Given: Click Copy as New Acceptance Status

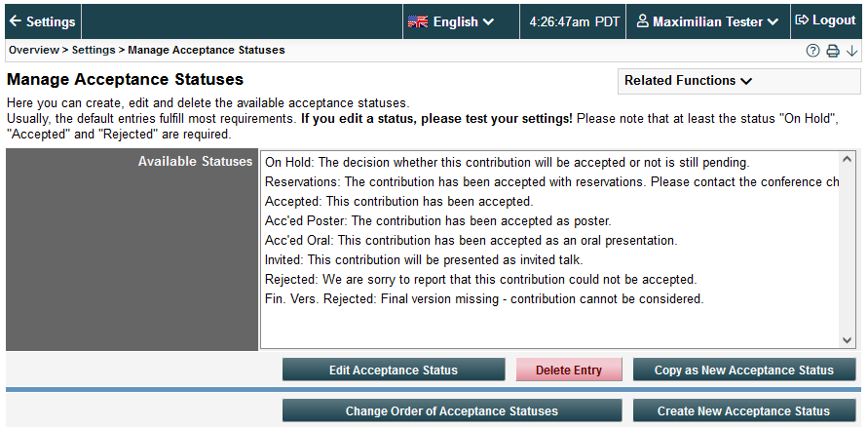Looking at the screenshot, I should pyautogui.click(x=744, y=370).
